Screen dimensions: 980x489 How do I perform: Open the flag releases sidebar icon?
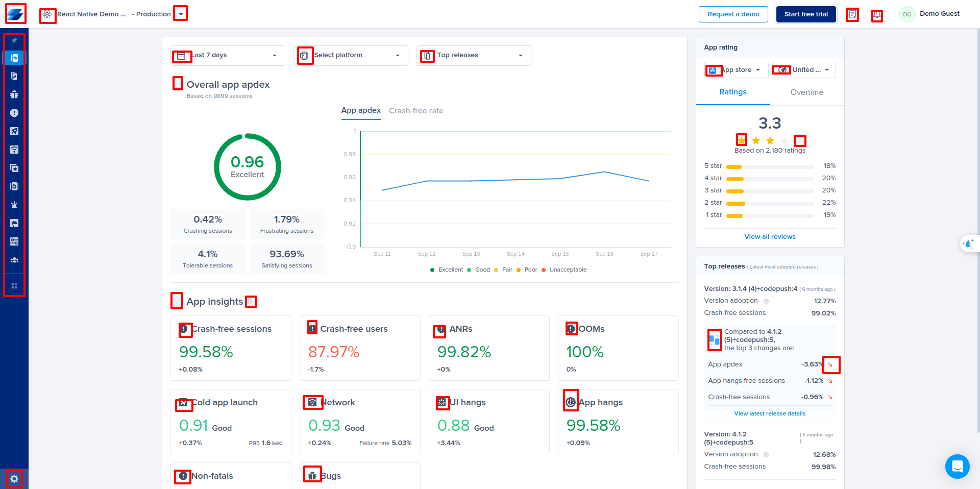click(x=14, y=223)
